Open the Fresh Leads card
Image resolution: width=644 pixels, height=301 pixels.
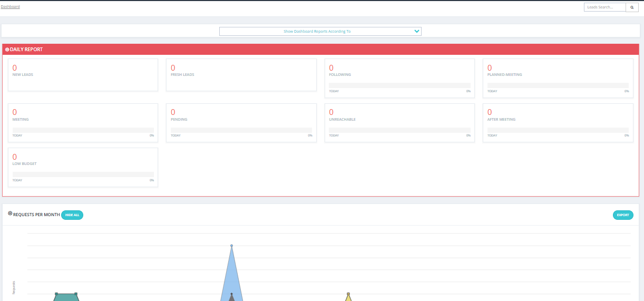point(241,75)
